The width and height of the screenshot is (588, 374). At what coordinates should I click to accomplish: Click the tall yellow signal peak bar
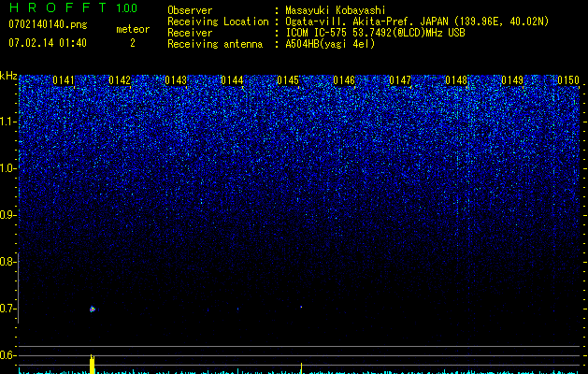tap(92, 365)
